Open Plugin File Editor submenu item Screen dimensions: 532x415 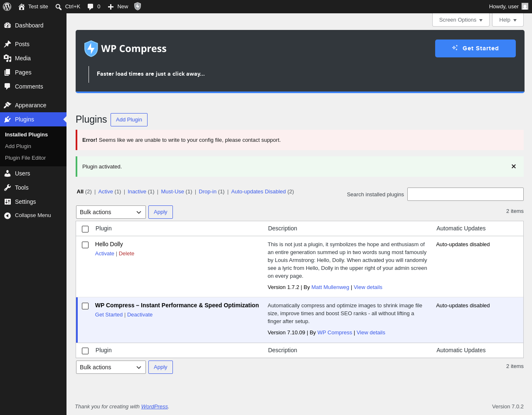(x=25, y=158)
